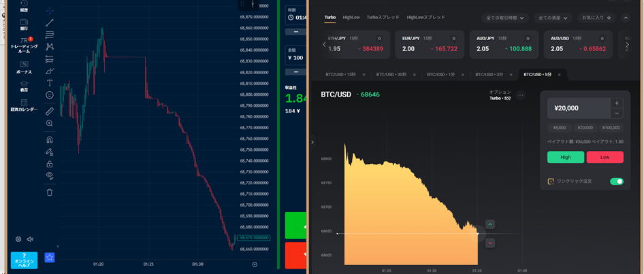Open the 全ての取引時間 dropdown
The image size is (644, 274).
504,18
